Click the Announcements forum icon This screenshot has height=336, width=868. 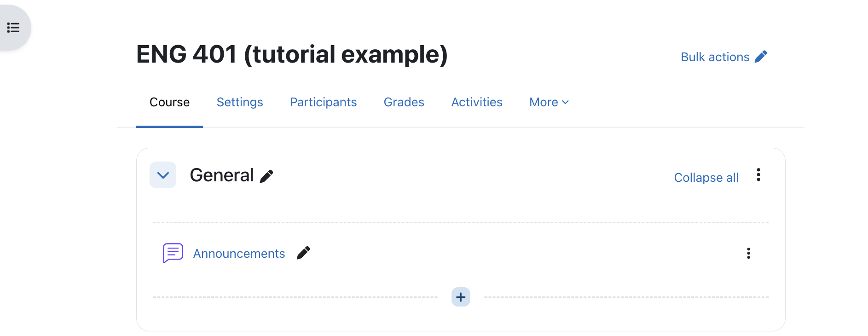[173, 253]
